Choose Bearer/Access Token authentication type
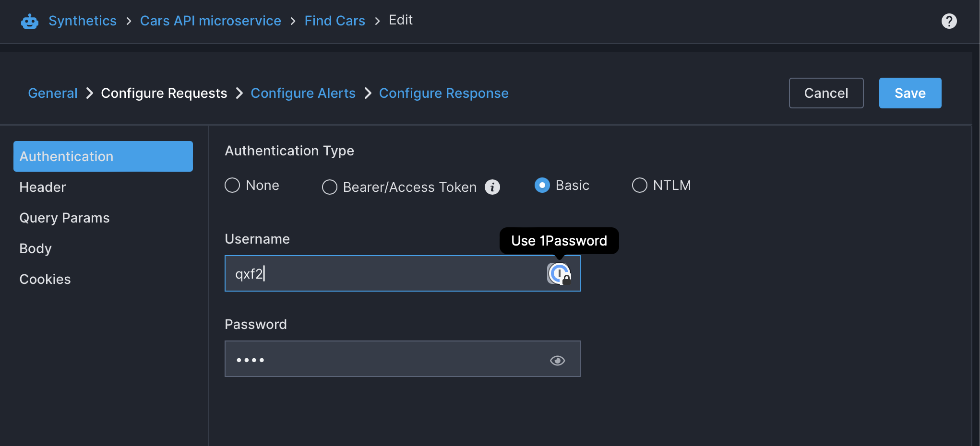Viewport: 980px width, 446px height. 330,187
